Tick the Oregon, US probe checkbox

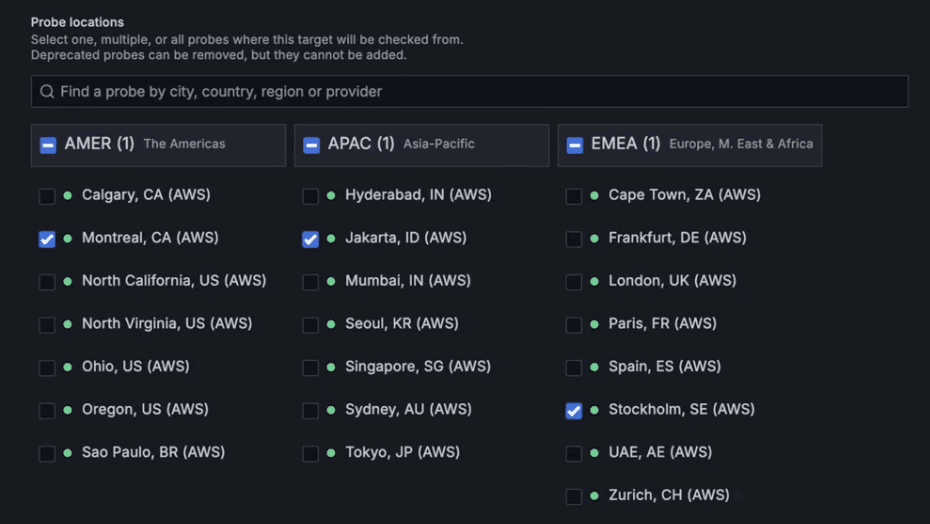tap(47, 411)
